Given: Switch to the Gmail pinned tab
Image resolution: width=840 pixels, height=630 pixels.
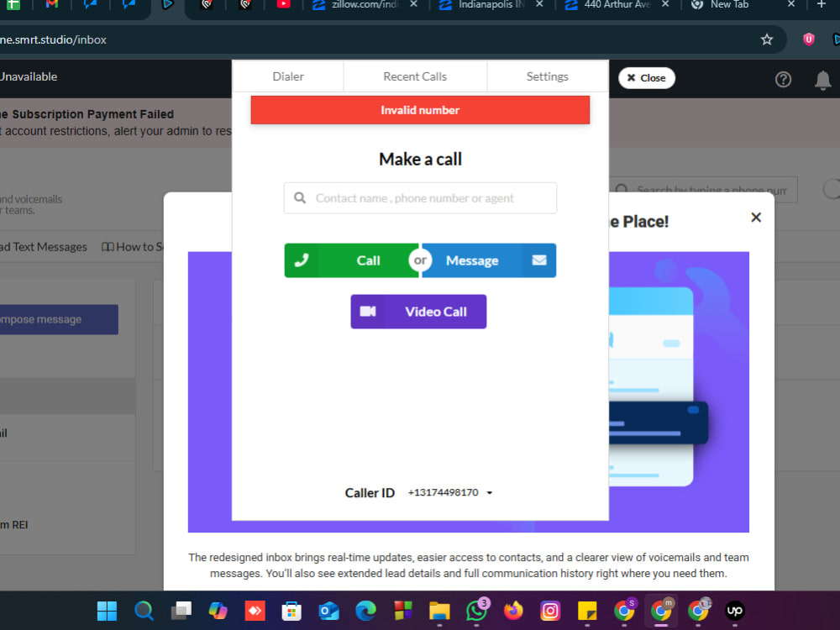Looking at the screenshot, I should (x=51, y=4).
